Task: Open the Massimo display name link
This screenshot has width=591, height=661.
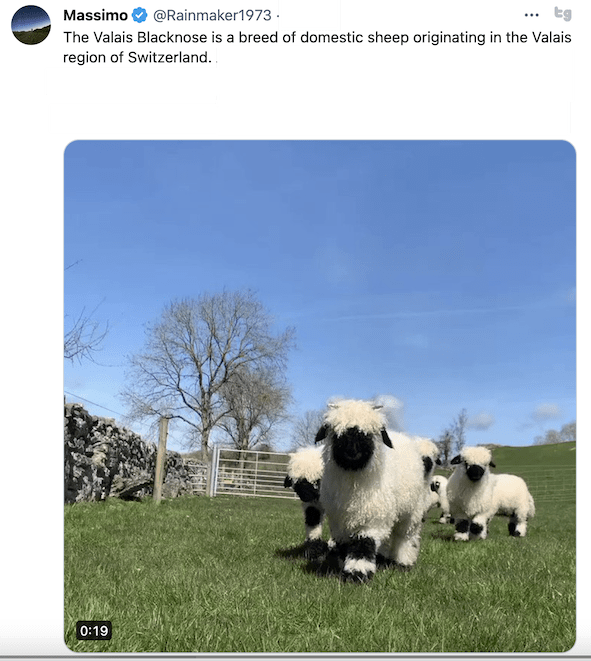Action: click(96, 16)
